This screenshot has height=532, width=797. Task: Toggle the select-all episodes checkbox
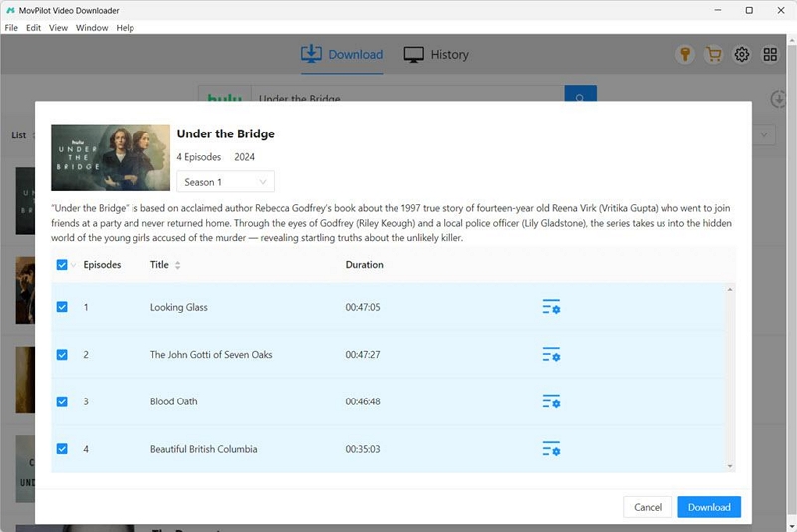(x=62, y=265)
